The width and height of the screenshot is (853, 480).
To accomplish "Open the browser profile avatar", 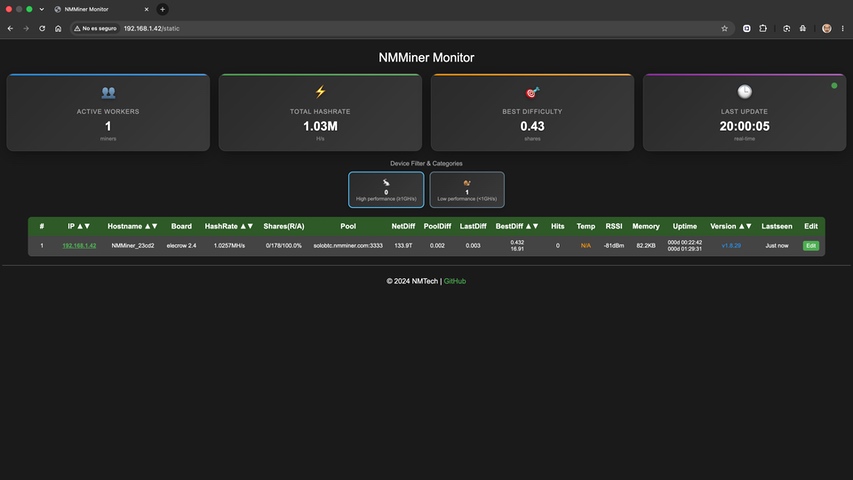I will pos(826,28).
